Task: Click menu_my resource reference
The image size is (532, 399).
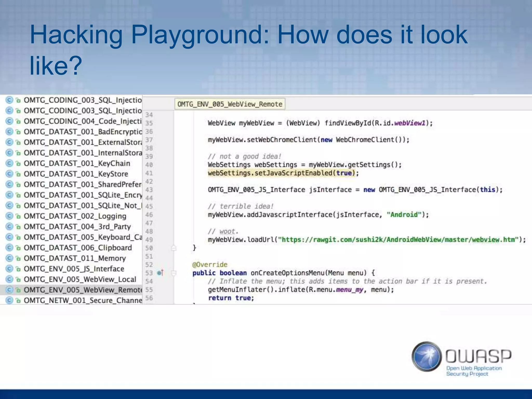Action: point(349,290)
